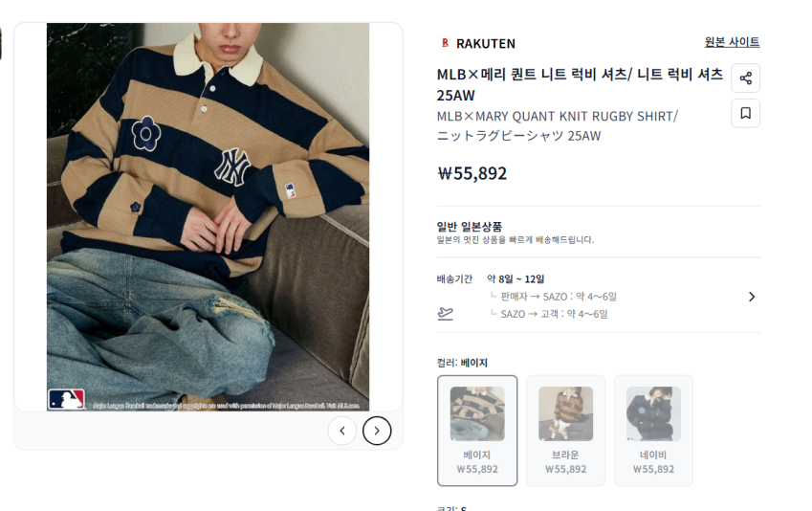Click the Korean product title text
Viewport: 812px width, 511px height.
(x=580, y=84)
